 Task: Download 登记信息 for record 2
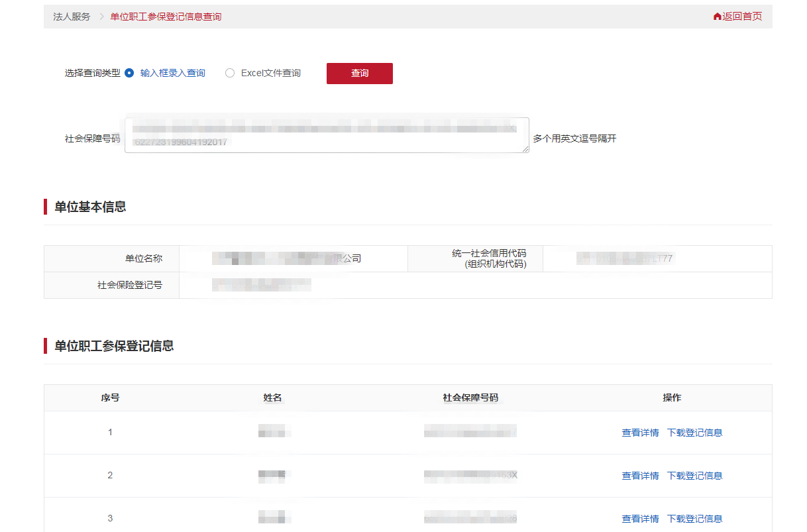[x=694, y=475]
